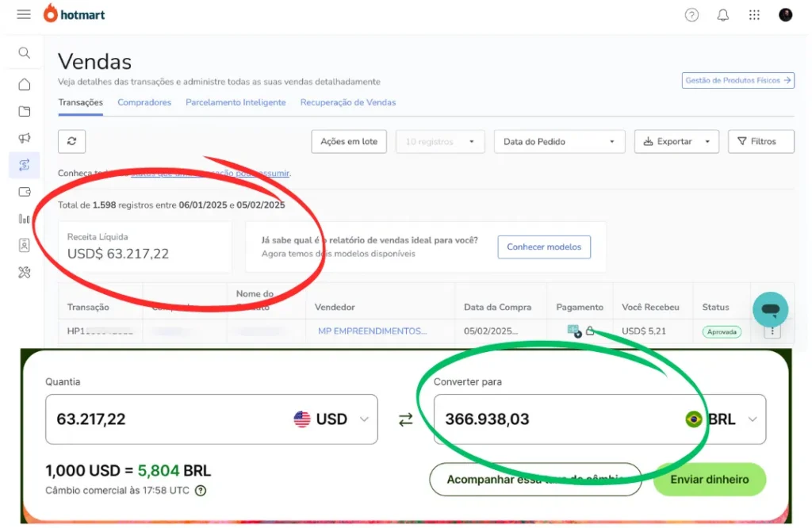This screenshot has width=812, height=528.
Task: Expand the Data do Pedido dropdown
Action: tap(558, 141)
